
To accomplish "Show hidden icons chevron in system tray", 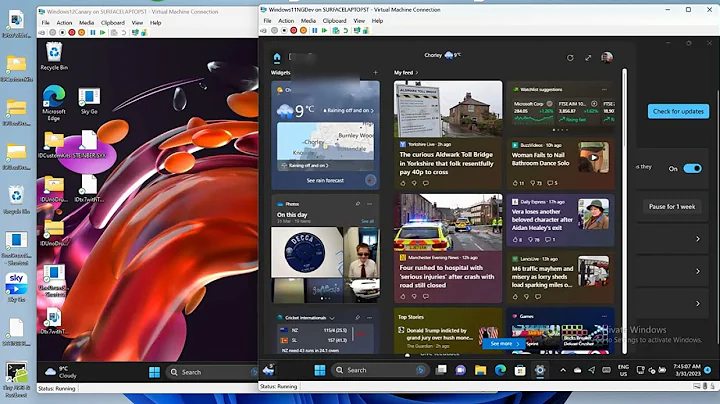I will [x=563, y=370].
